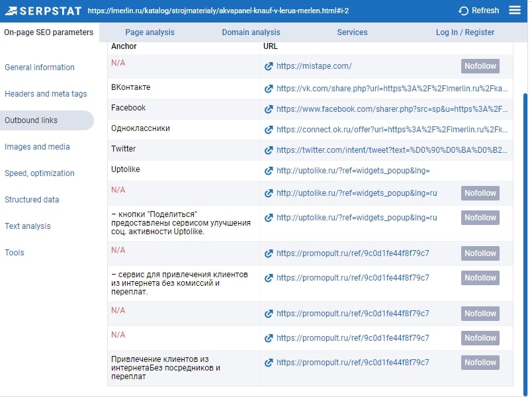Open the hamburger menu icon
This screenshot has height=397, width=532.
(x=514, y=10)
